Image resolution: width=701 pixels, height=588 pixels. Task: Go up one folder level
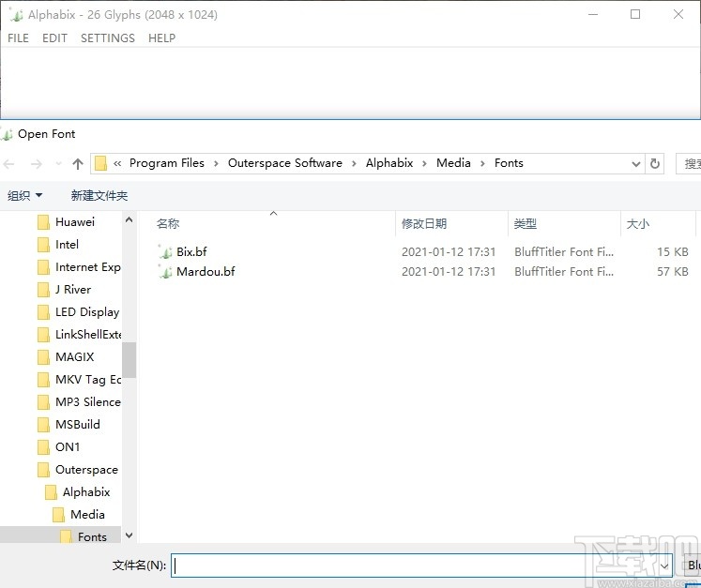click(78, 164)
